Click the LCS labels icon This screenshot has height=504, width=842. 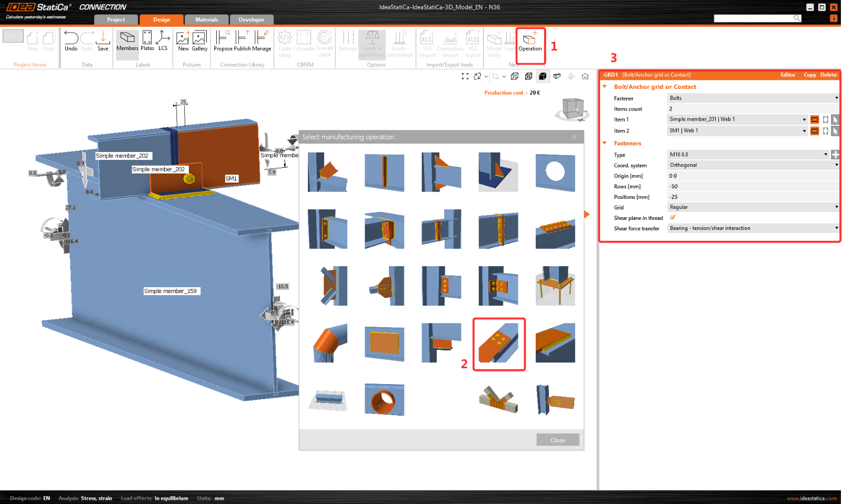163,42
